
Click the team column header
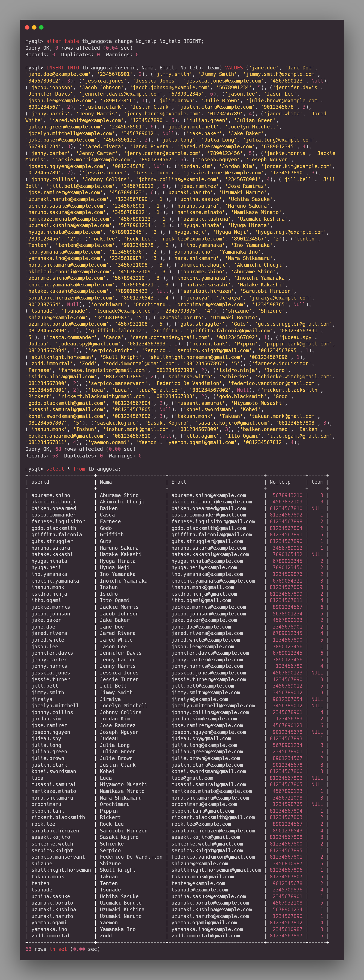(317, 482)
